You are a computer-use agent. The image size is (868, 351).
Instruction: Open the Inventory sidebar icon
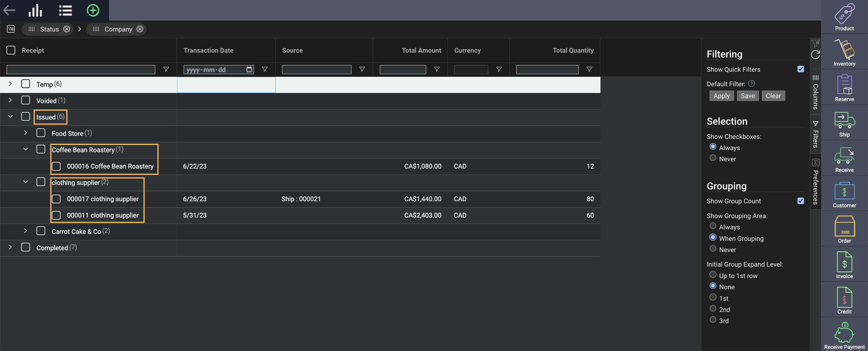[x=844, y=52]
